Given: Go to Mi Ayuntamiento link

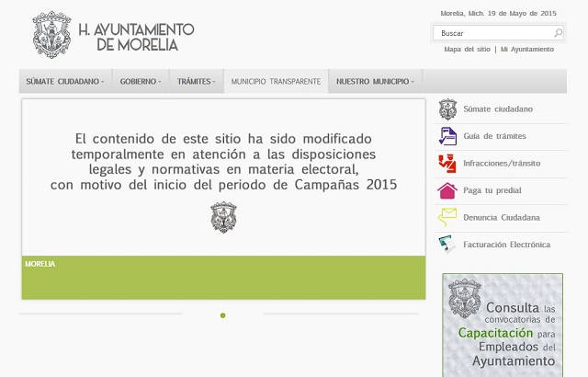Looking at the screenshot, I should click(527, 50).
